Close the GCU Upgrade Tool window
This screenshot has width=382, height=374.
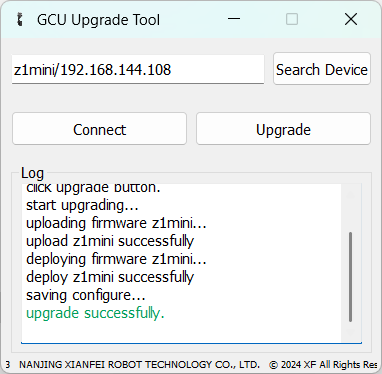point(351,19)
